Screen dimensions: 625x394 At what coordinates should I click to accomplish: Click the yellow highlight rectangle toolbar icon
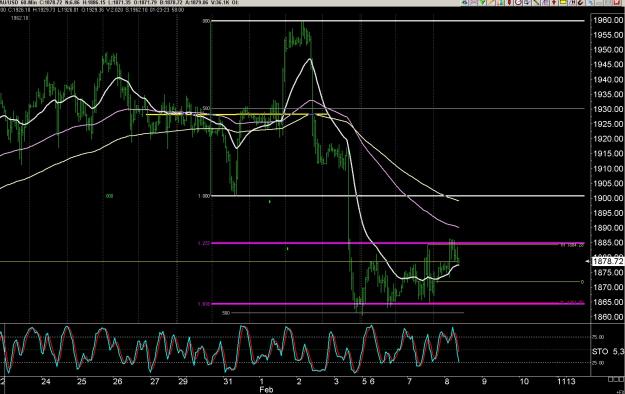tap(564, 2)
